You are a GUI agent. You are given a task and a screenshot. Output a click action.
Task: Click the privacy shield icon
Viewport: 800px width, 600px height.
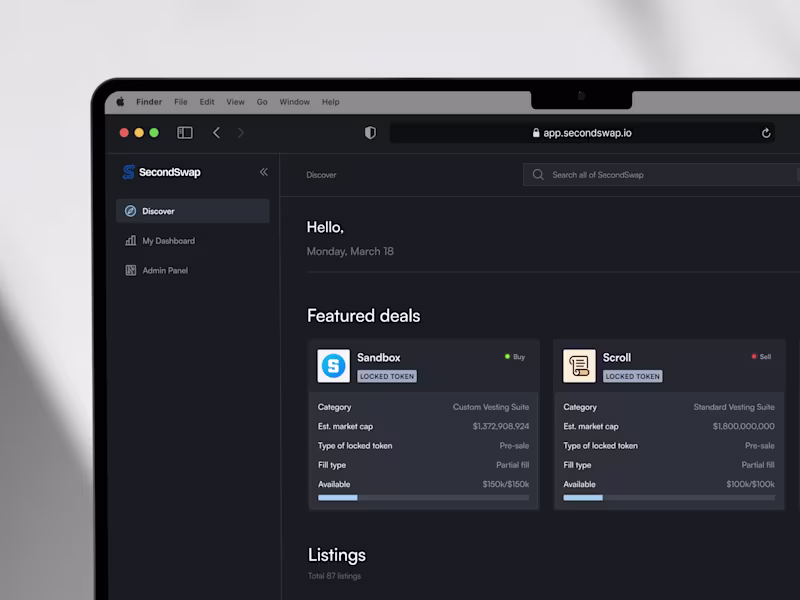(x=370, y=133)
